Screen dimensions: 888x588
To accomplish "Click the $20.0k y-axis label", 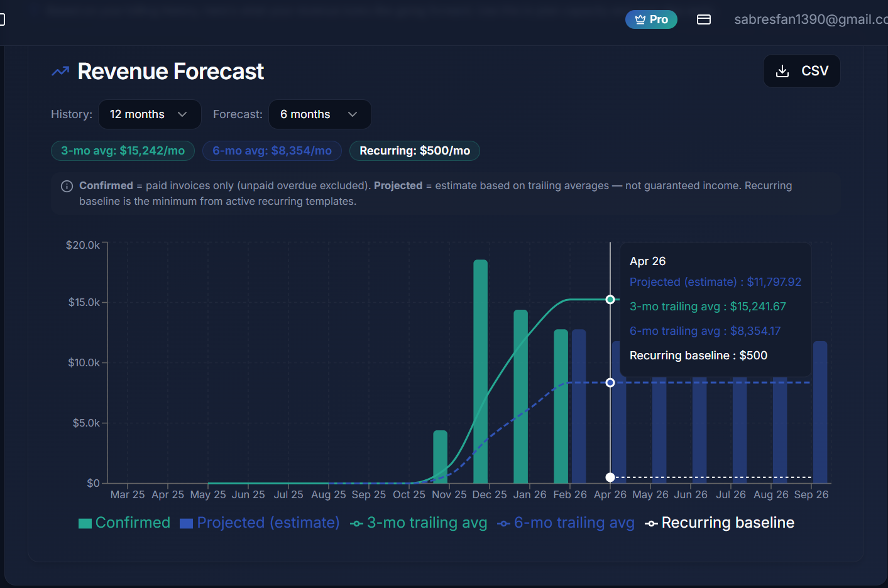I will click(83, 245).
